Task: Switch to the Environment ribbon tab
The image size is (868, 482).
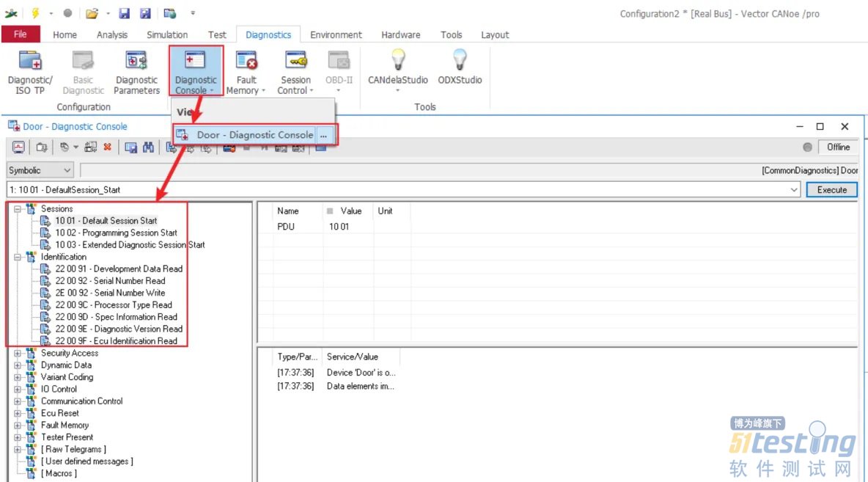Action: 336,35
